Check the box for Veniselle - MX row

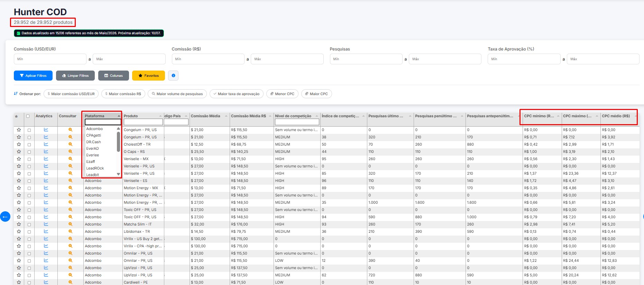(29, 159)
